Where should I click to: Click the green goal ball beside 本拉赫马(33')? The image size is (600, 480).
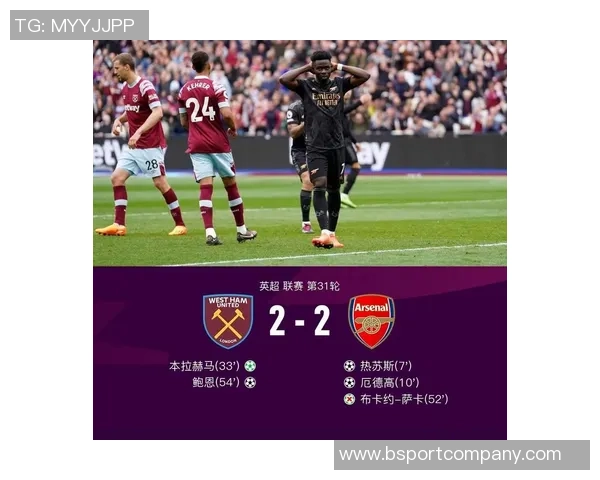coord(250,366)
